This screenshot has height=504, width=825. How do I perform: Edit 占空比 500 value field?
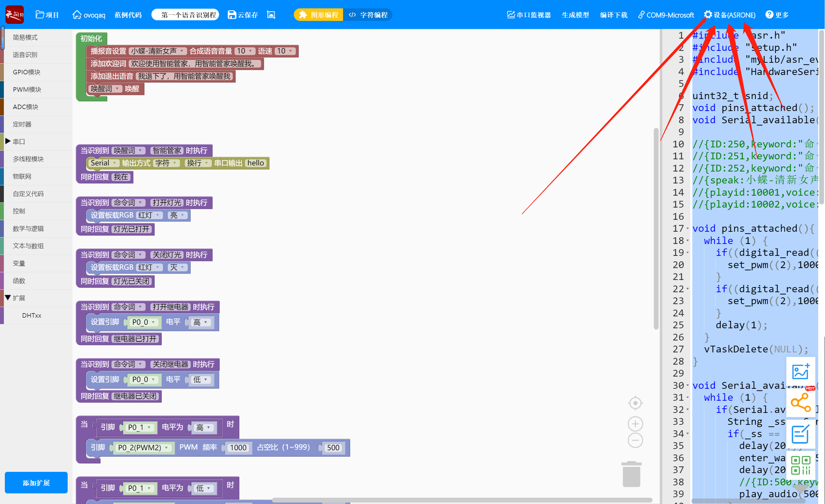(x=333, y=447)
